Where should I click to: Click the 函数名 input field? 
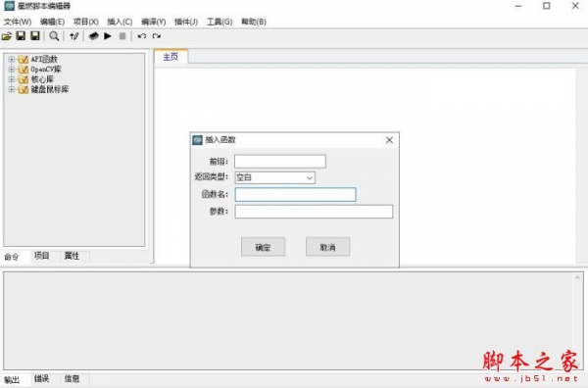point(296,195)
